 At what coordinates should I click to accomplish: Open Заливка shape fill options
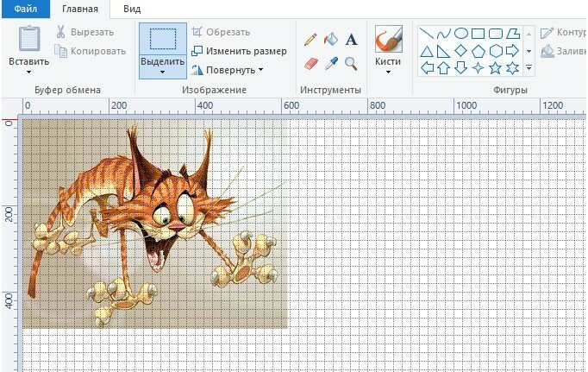coord(563,51)
